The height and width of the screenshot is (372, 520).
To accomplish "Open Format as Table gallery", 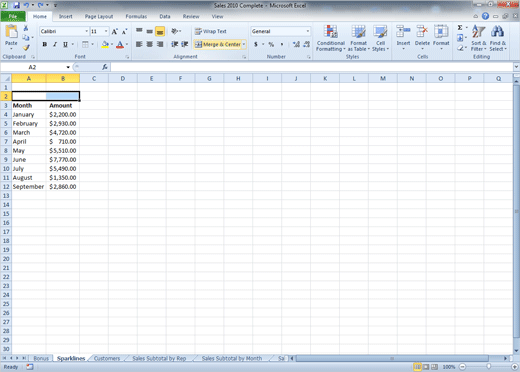I will (359, 38).
